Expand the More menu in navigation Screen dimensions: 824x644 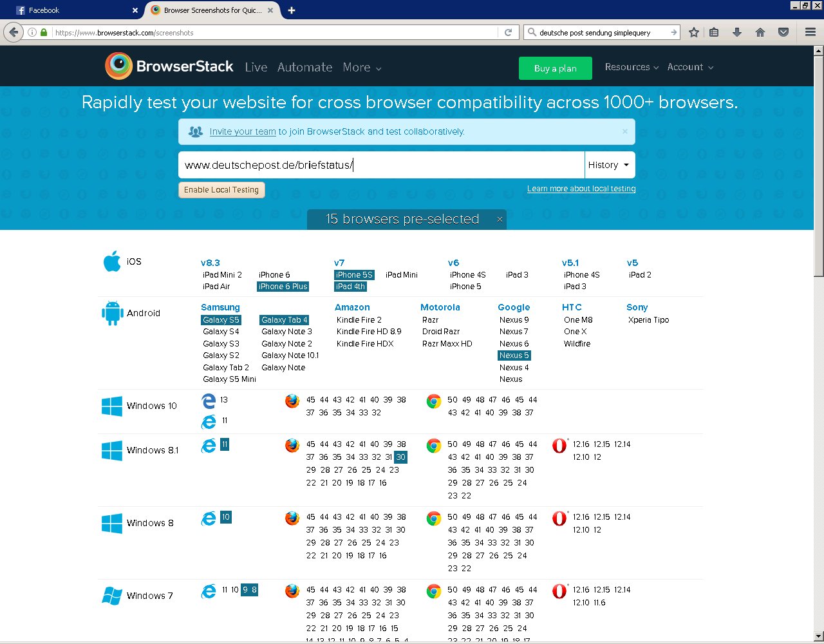pos(362,68)
